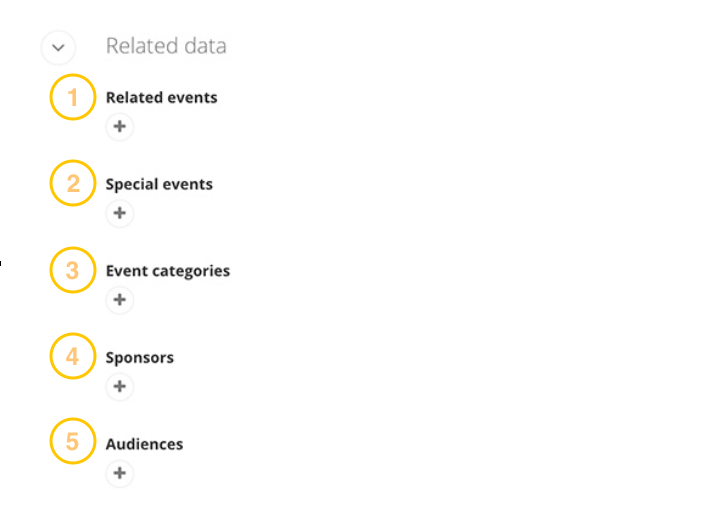Click the Related data section heading

point(166,46)
